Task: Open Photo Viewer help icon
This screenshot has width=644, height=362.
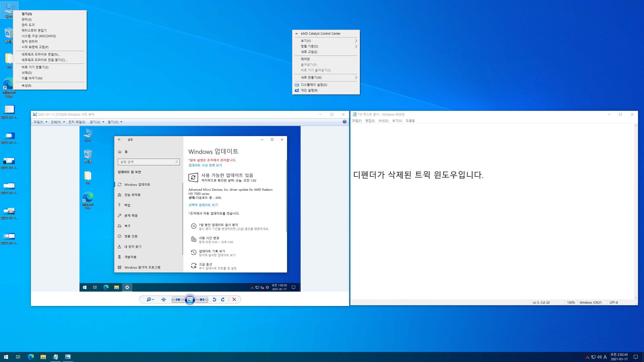Action: pos(344,122)
